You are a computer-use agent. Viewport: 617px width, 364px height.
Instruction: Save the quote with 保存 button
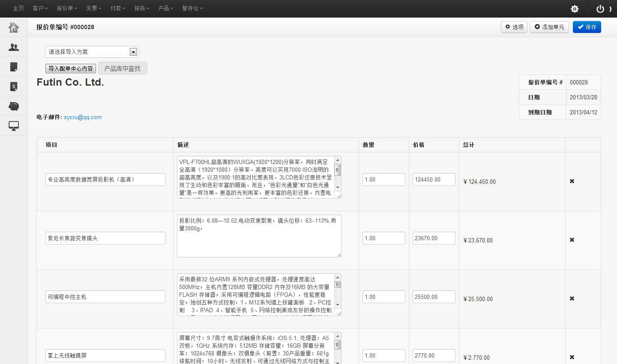(x=587, y=27)
